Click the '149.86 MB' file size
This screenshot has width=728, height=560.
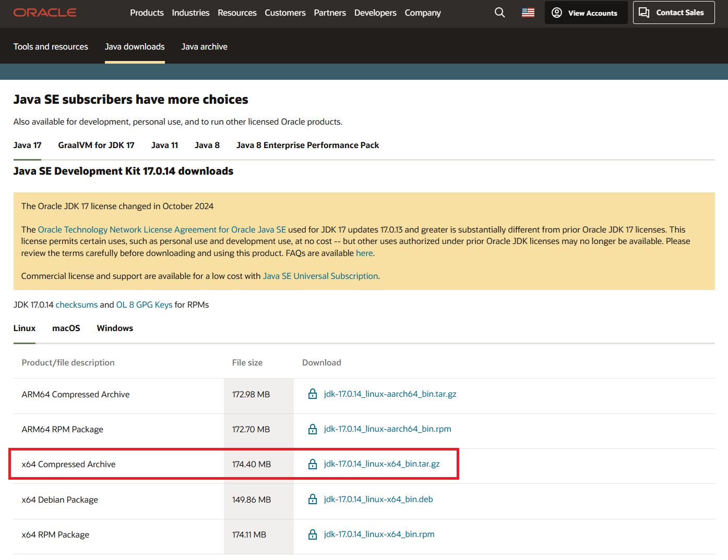coord(252,500)
